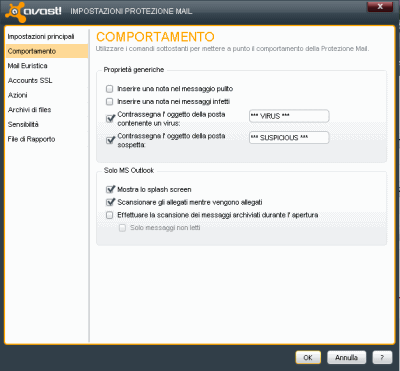Select Comportamento in sidebar
Screen dimensions: 400x371
pyautogui.click(x=47, y=51)
